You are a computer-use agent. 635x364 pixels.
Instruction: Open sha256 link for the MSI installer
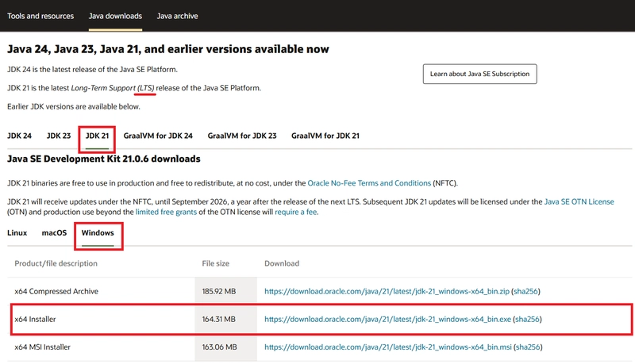[x=528, y=347]
